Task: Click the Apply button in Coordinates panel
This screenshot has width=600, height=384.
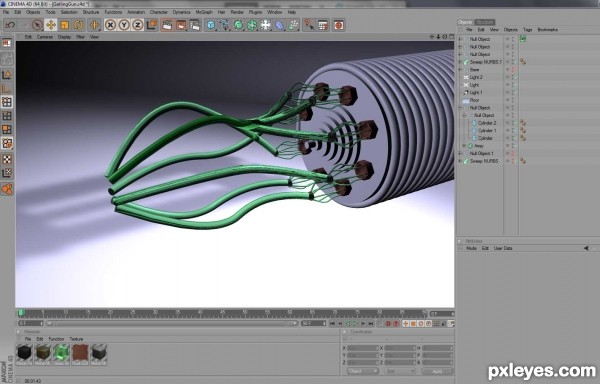Action: 437,371
